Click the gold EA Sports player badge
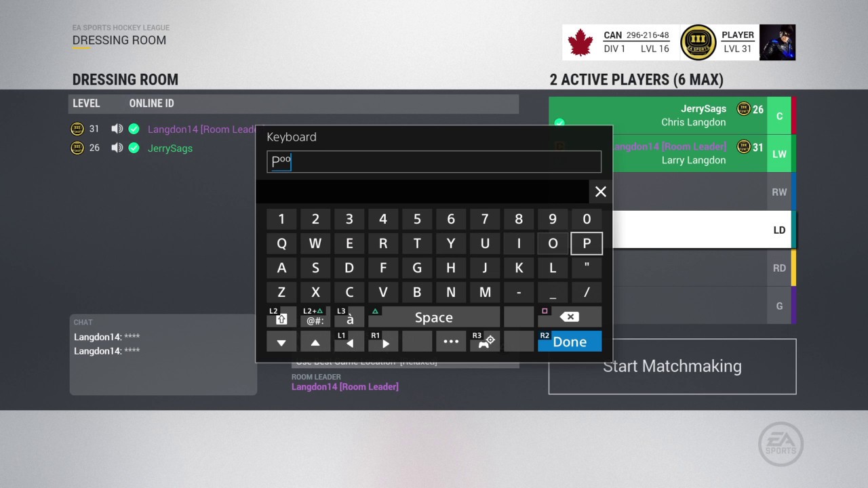 click(698, 42)
